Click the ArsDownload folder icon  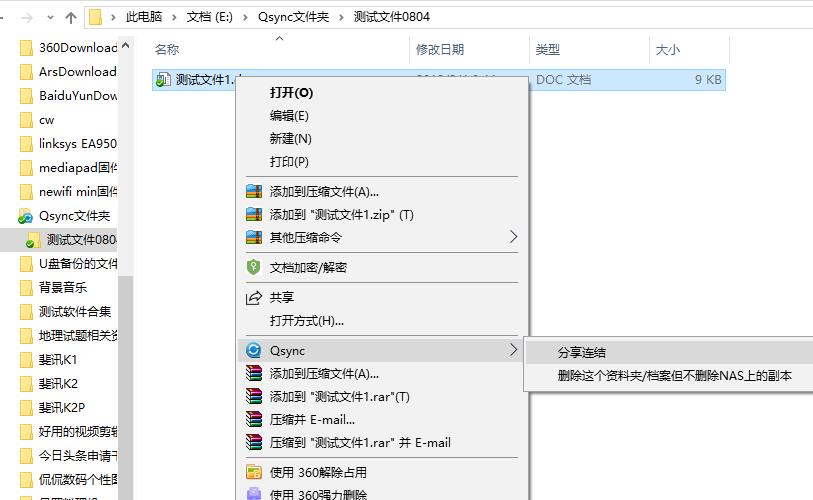click(26, 72)
